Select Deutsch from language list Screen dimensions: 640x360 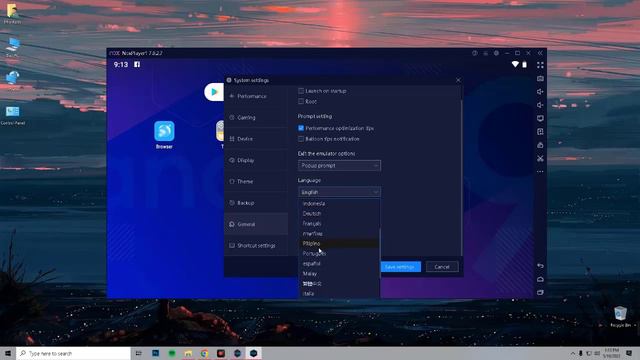pos(339,213)
